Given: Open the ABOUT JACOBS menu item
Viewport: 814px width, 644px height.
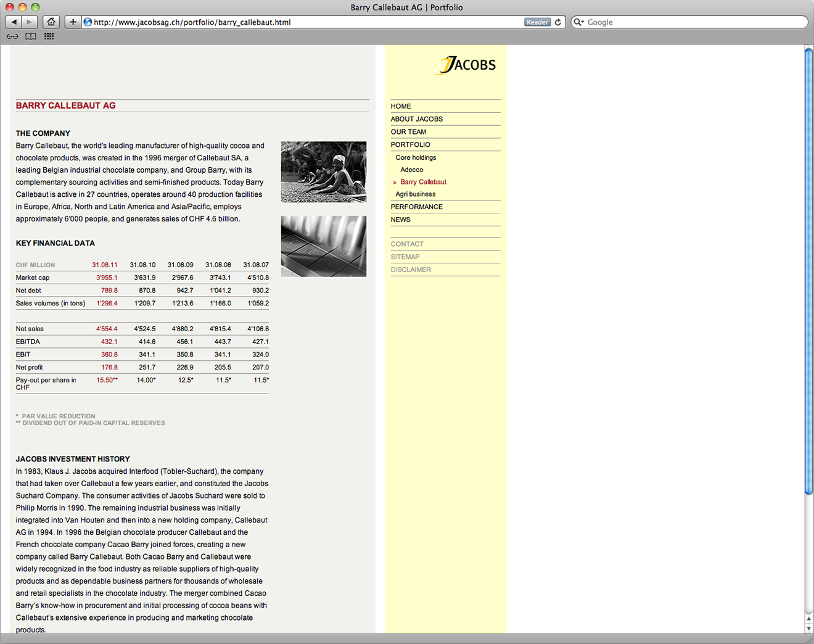Looking at the screenshot, I should [417, 119].
